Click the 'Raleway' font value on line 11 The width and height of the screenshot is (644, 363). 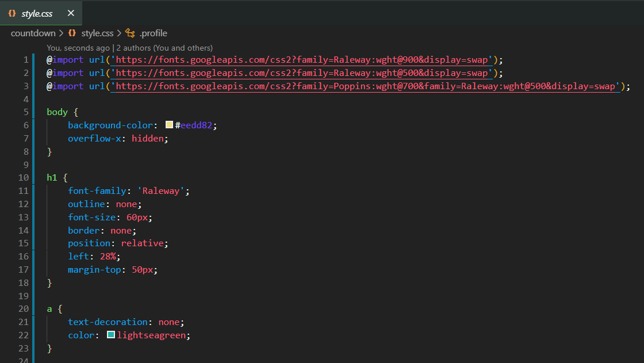click(x=161, y=191)
